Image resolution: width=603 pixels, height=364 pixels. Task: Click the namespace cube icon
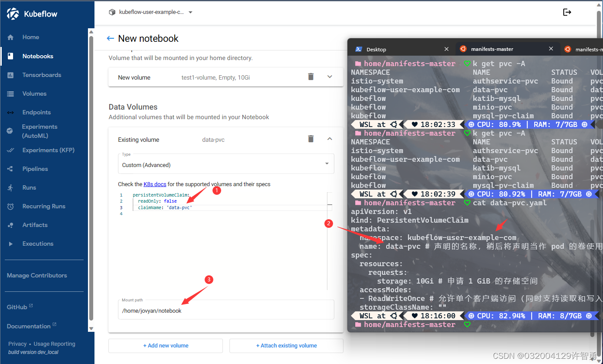coord(112,12)
